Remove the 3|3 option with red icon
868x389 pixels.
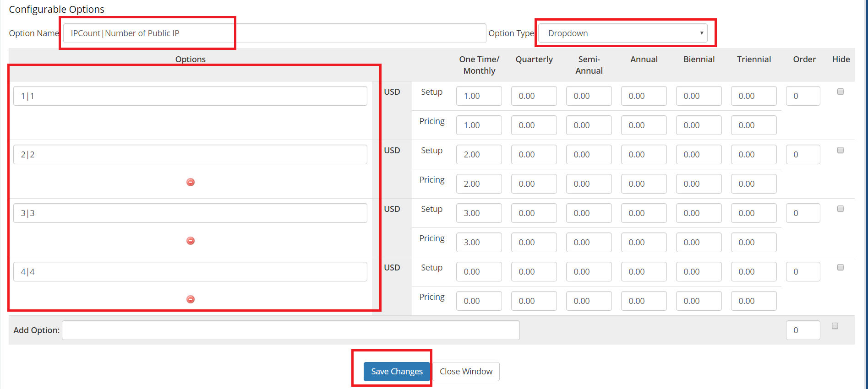191,241
